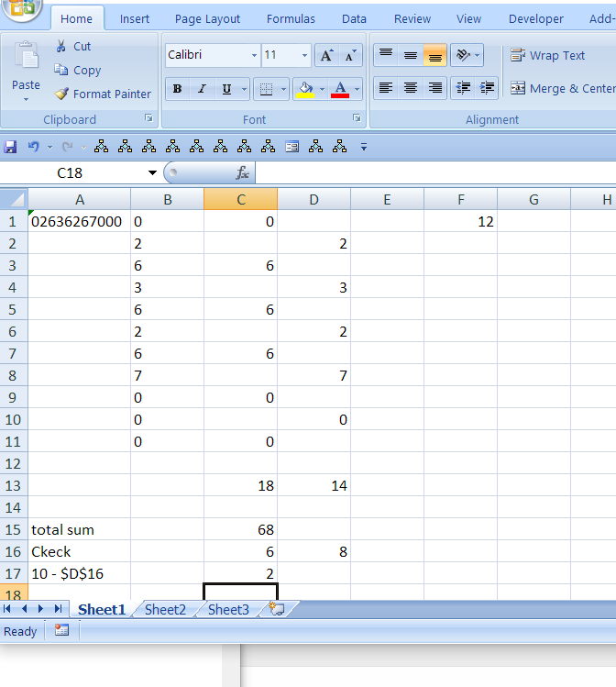Align text to the right
The image size is (616, 687).
(434, 88)
